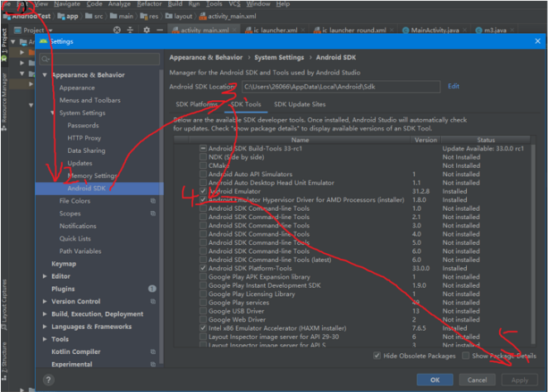
Task: Click the collapse all icon in Project toolbar
Action: 130,30
